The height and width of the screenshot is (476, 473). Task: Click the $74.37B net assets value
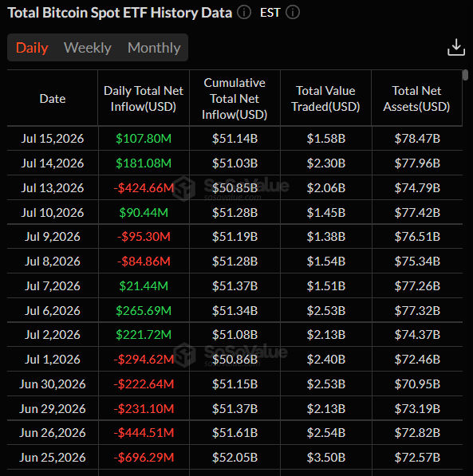click(417, 335)
